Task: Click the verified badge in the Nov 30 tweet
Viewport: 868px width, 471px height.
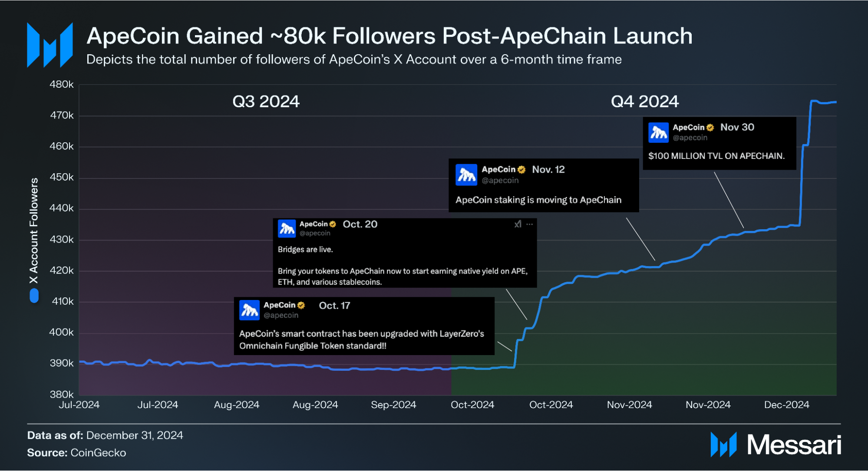Action: [710, 128]
